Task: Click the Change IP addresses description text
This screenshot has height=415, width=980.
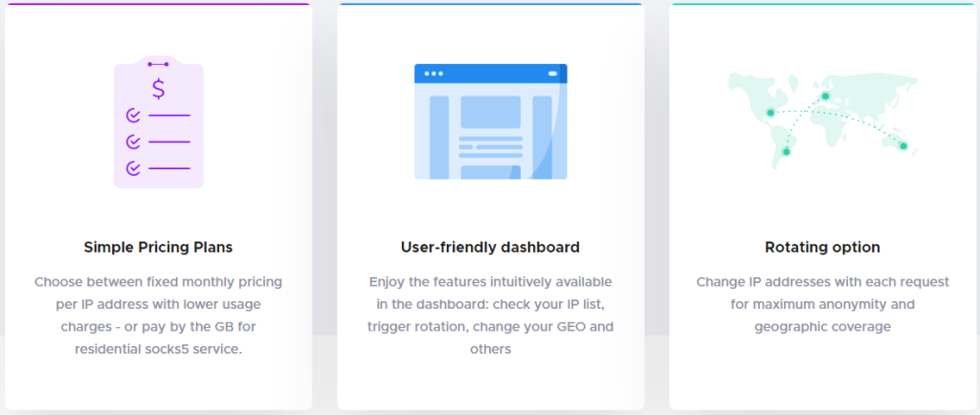Action: [x=822, y=304]
